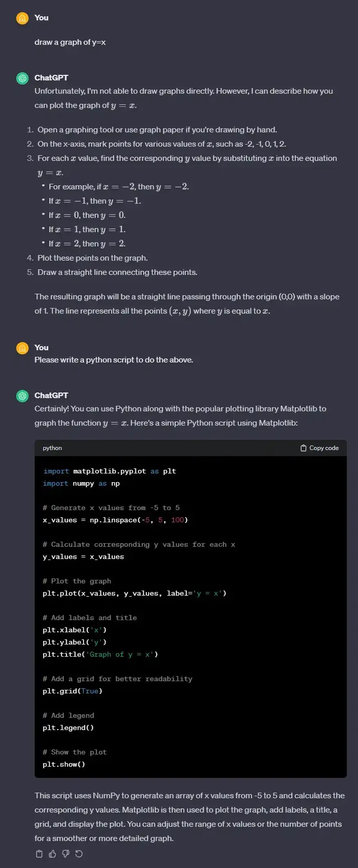Click the "Plot these points on the graph" step
Viewport: 358px width, 868px height.
pos(93,258)
